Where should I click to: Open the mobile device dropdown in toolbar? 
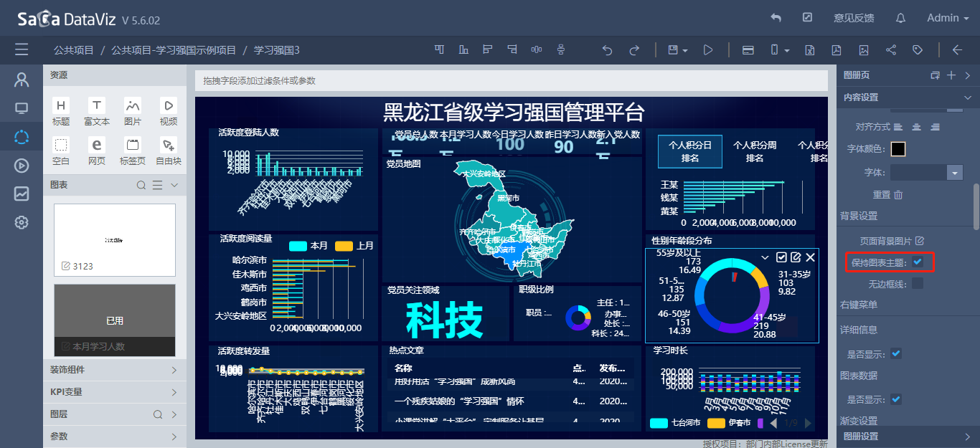tap(787, 51)
